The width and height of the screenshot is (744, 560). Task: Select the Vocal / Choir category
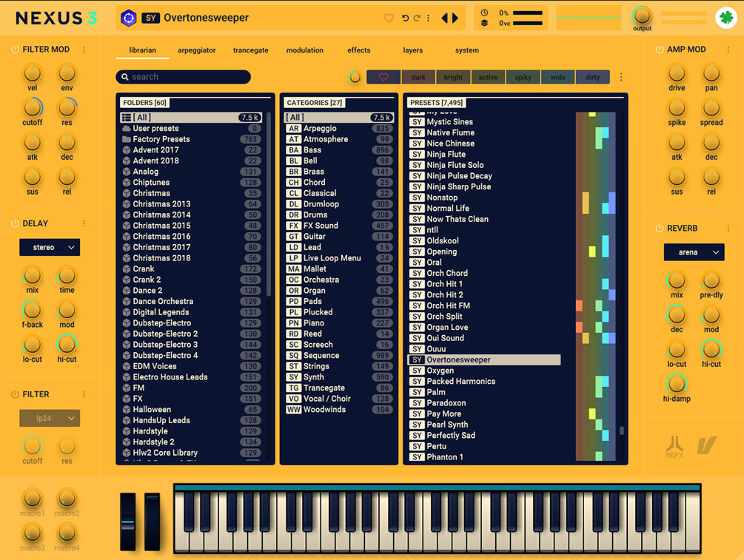point(339,399)
